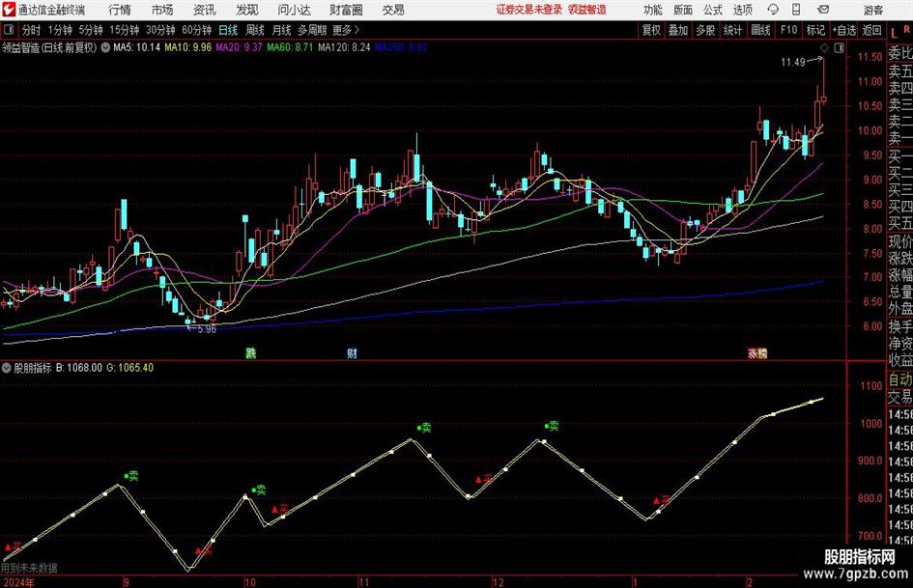The width and height of the screenshot is (913, 588).
Task: Open the mail envelope icon
Action: coord(823,10)
